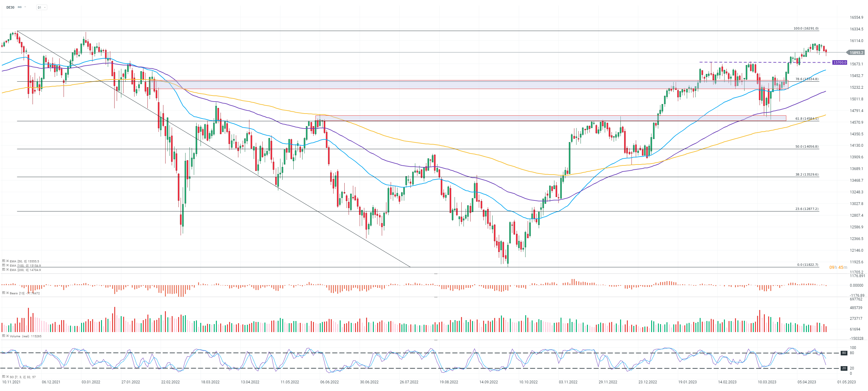The image size is (868, 391).
Task: Open the Bears indicator settings icon
Action: click(3, 293)
